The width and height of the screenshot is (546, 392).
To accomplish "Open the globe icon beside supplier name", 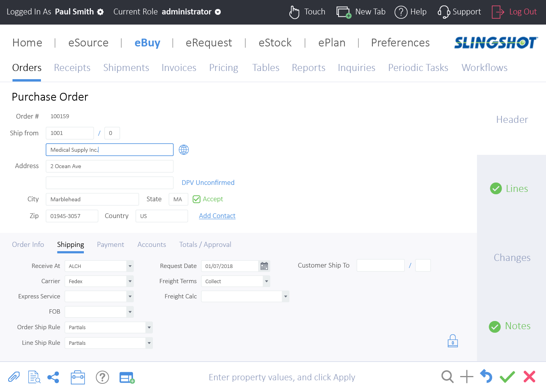I will pyautogui.click(x=184, y=150).
